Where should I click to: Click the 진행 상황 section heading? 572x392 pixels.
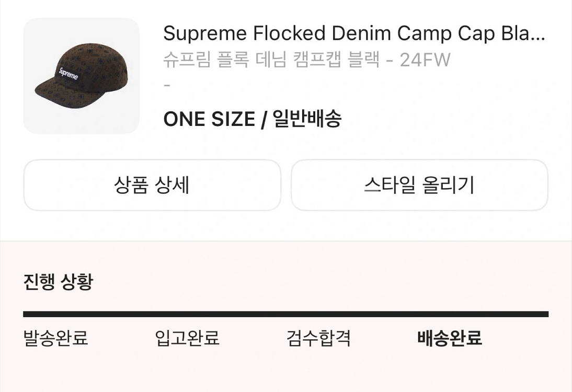pos(58,283)
